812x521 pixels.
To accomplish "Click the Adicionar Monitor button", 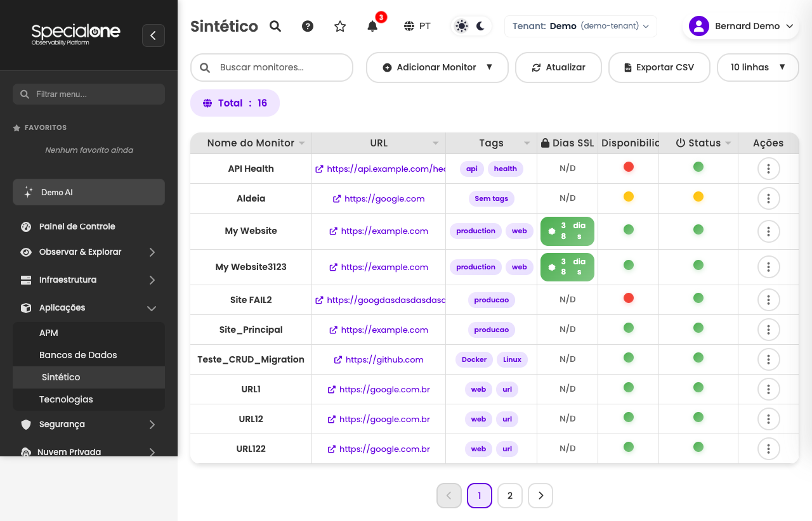I will pos(437,67).
